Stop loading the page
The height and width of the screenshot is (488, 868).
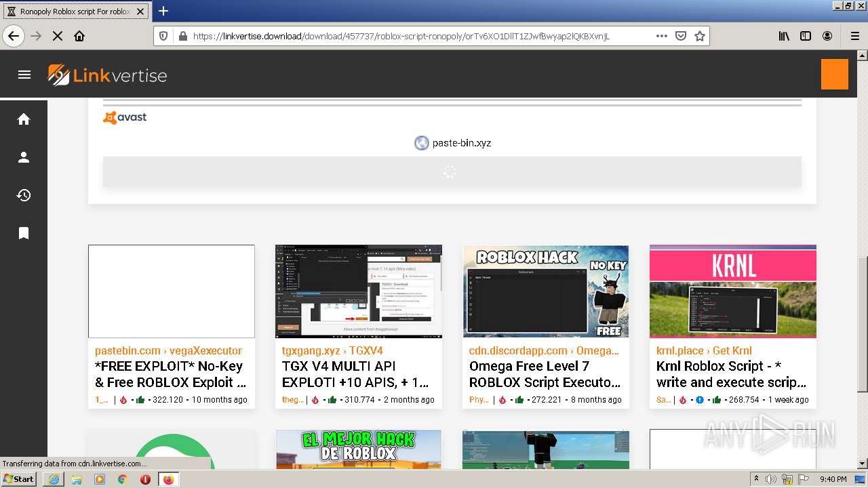pos(58,36)
